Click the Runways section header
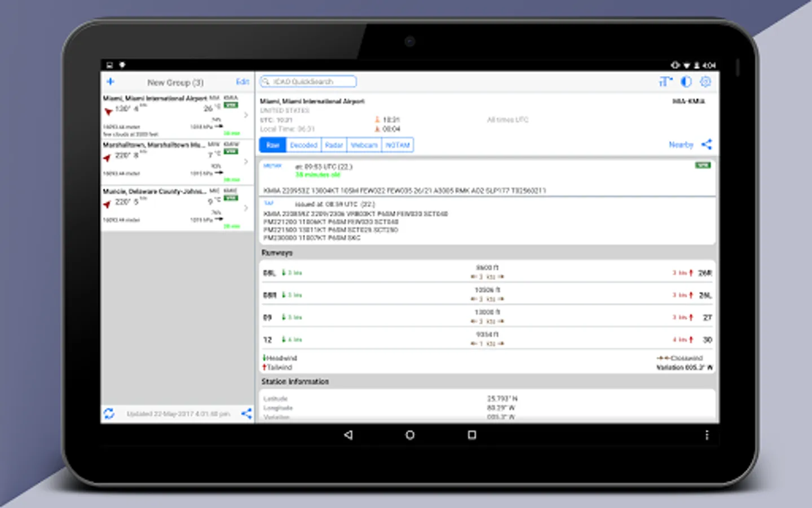812x508 pixels. point(277,253)
